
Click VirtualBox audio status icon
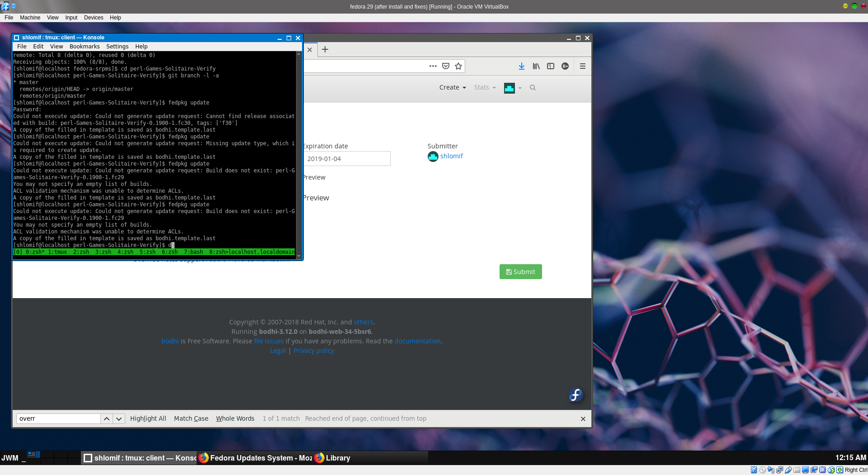click(771, 470)
